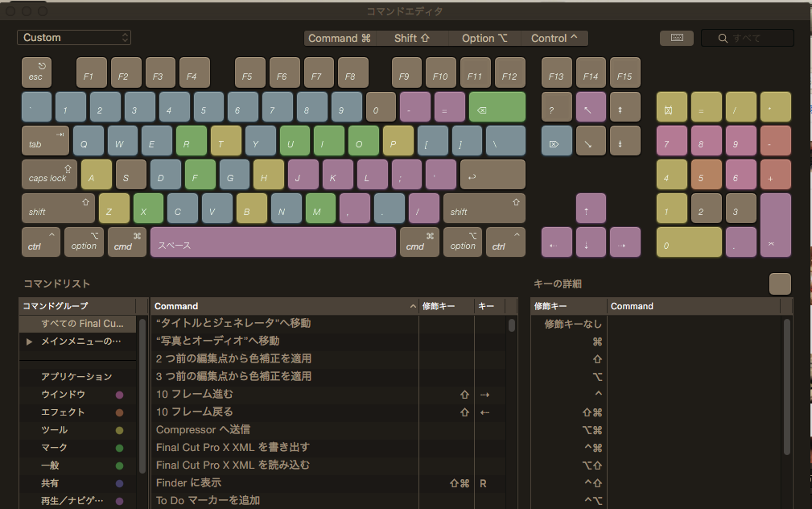This screenshot has width=812, height=509.
Task: Select the エフェクト command group
Action: click(x=61, y=412)
